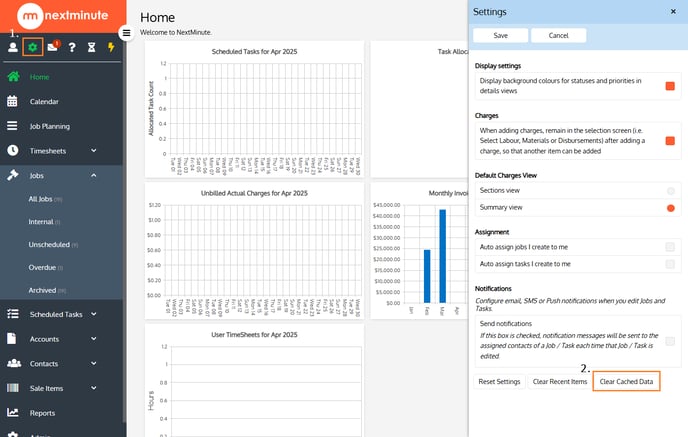Close the Settings panel with X
This screenshot has width=688, height=437.
[673, 11]
